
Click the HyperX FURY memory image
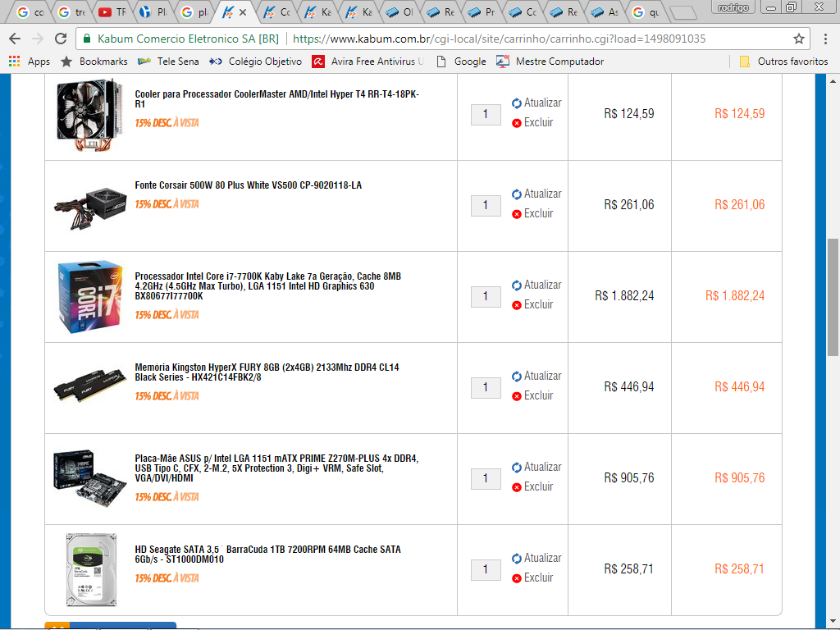click(89, 385)
